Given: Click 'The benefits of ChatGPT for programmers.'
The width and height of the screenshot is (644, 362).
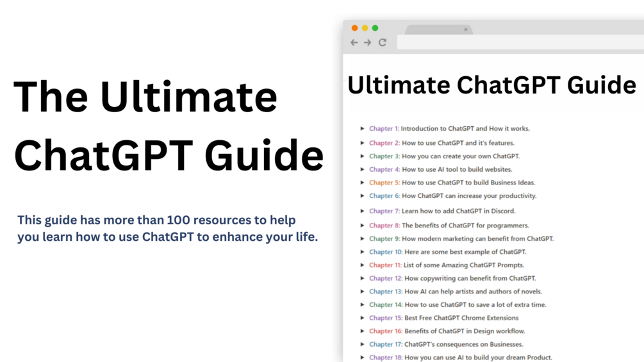Looking at the screenshot, I should click(x=465, y=226).
